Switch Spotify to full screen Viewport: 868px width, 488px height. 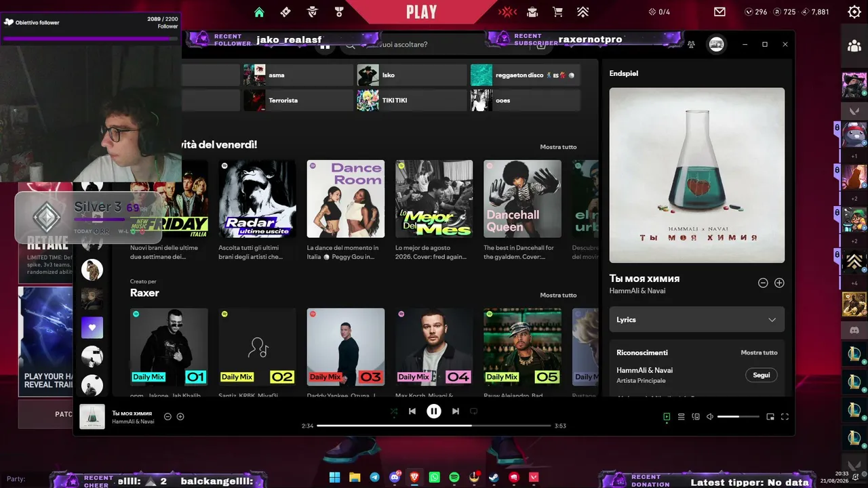pos(785,417)
